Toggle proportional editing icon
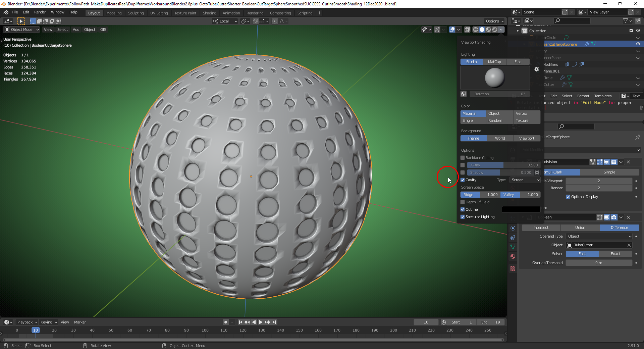 [x=275, y=21]
